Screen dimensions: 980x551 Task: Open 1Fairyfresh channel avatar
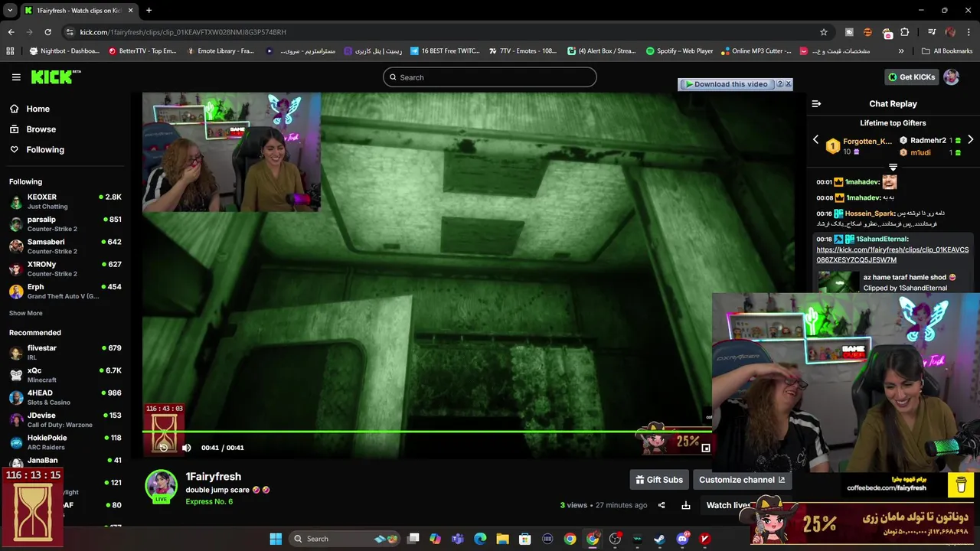point(161,486)
